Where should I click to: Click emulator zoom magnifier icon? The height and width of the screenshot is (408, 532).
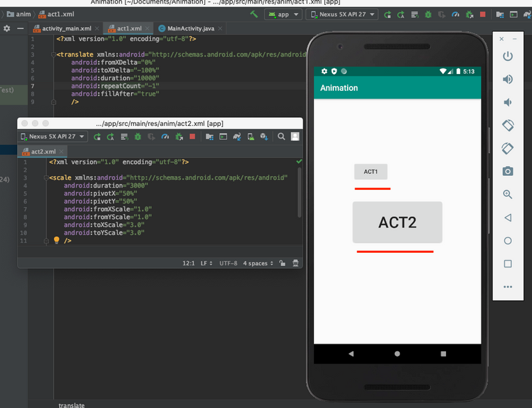coord(508,195)
